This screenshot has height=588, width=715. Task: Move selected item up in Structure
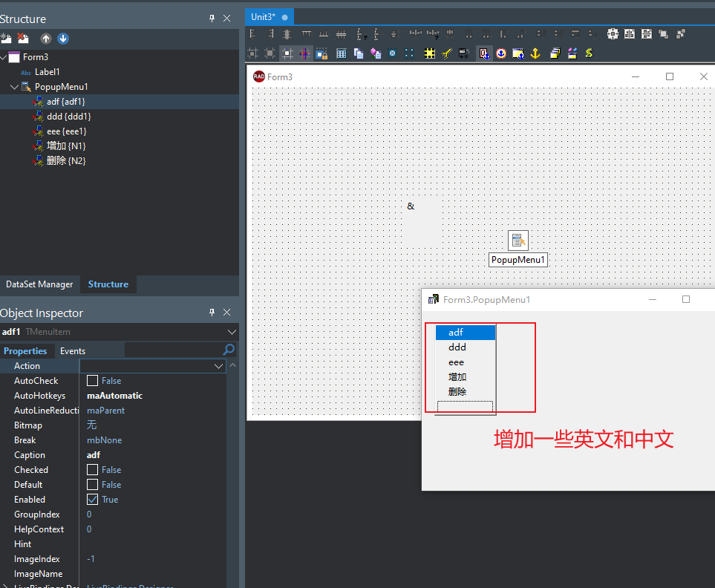pos(45,39)
